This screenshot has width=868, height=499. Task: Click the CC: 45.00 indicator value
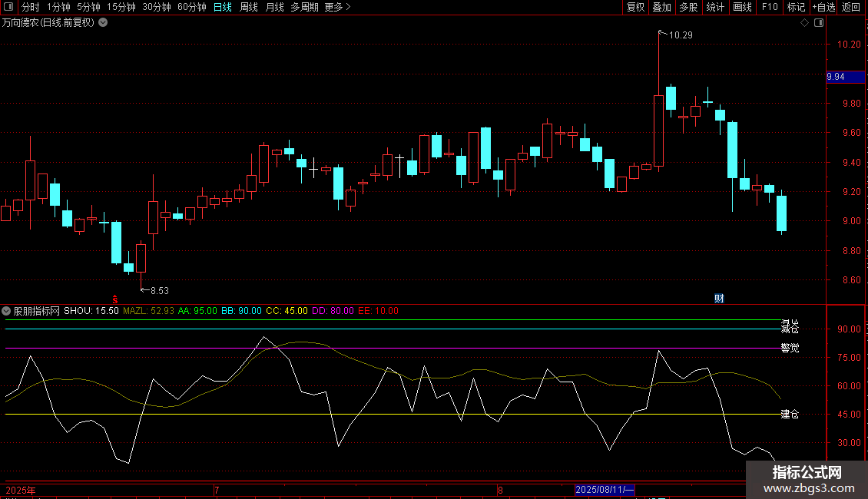(x=287, y=311)
